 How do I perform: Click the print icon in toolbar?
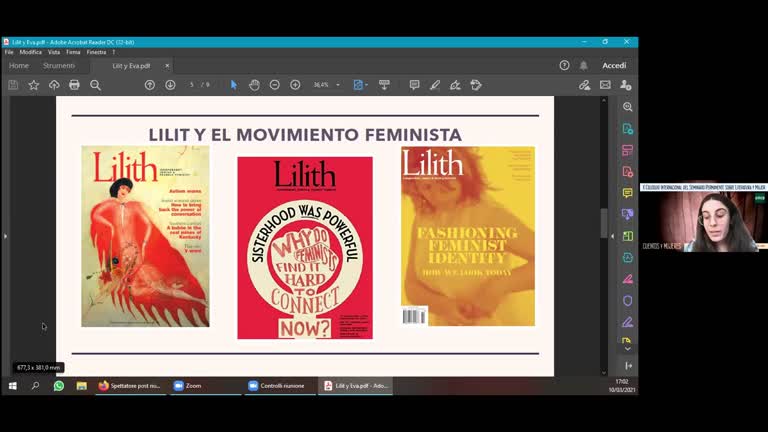74,85
